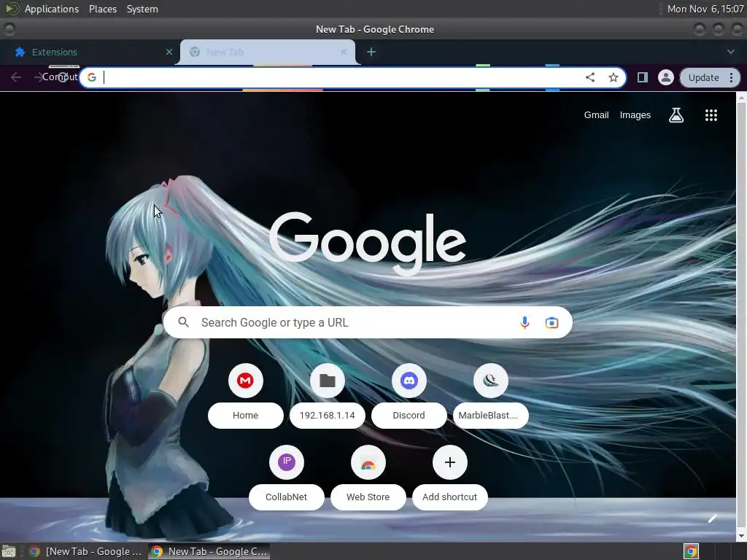747x560 pixels.
Task: Click the Add shortcut label
Action: click(449, 497)
